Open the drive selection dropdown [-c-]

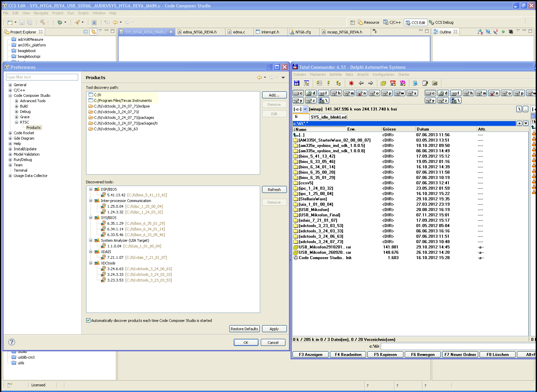[x=305, y=109]
